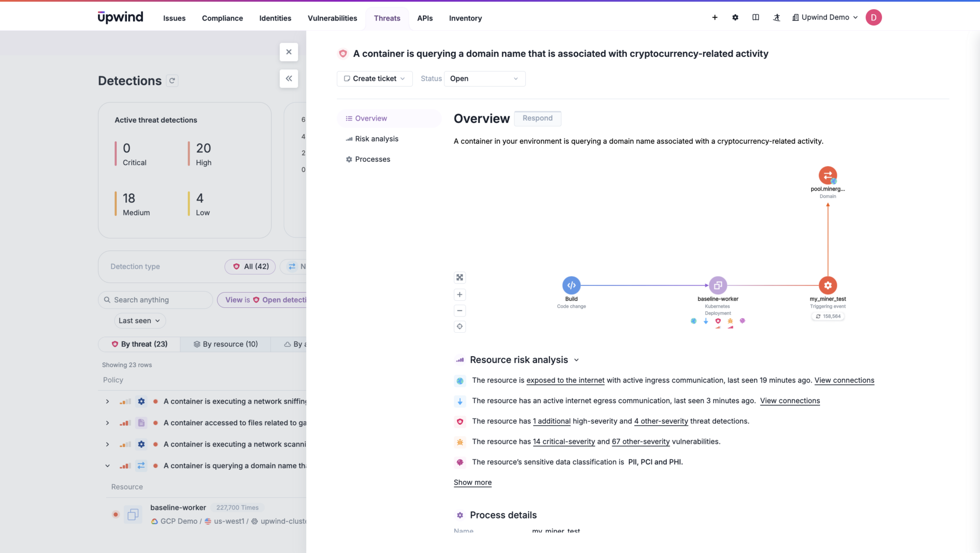Click the pool.minerg domain node

point(827,175)
